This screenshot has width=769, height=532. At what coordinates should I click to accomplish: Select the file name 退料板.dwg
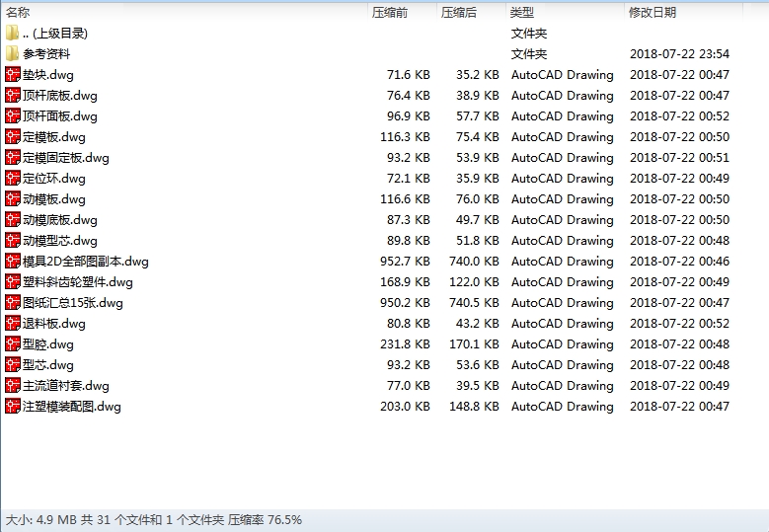pyautogui.click(x=54, y=323)
